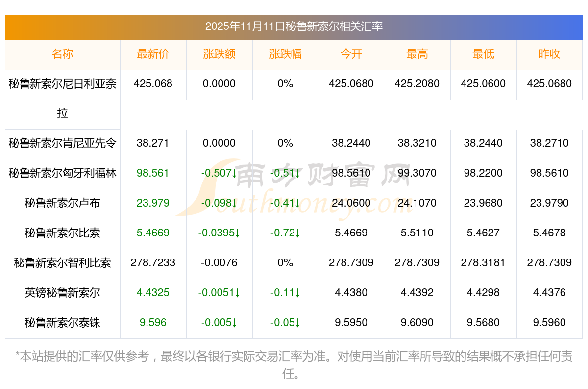This screenshot has height=389, width=588.
Task: Click the highest value 9.6090
Action: 417,323
